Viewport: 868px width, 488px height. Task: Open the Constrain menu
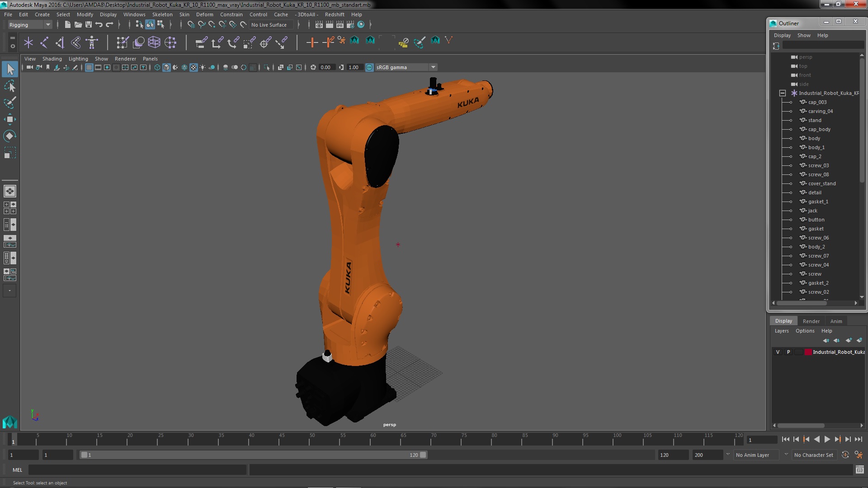231,14
